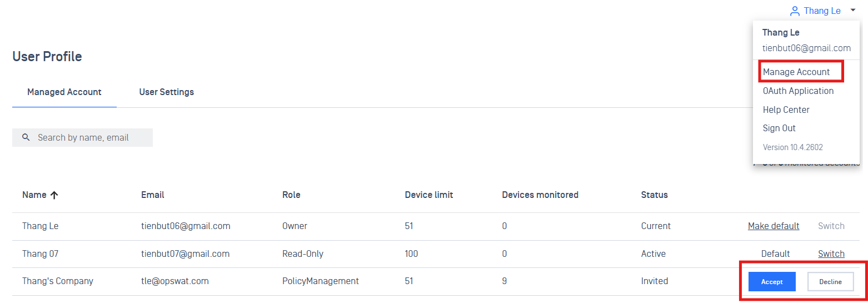Open OAuth Application menu entry
This screenshot has width=868, height=303.
point(798,91)
